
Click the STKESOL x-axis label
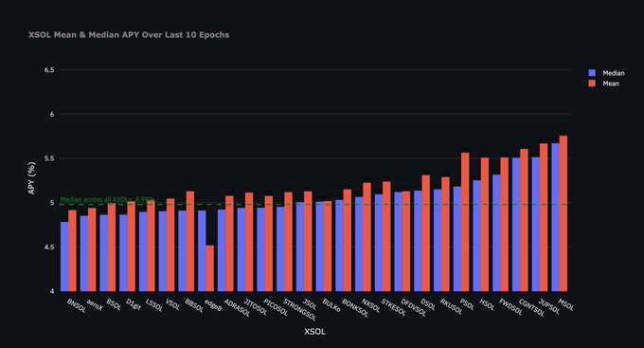tap(393, 307)
